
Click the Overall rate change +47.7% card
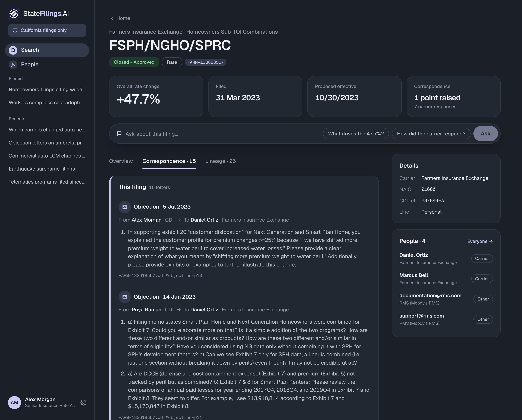[x=156, y=96]
